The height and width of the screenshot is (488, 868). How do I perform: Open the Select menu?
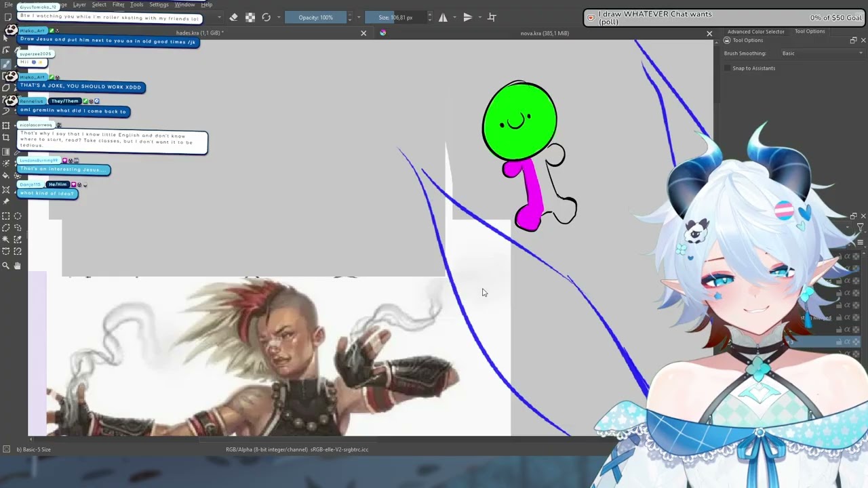[x=99, y=5]
